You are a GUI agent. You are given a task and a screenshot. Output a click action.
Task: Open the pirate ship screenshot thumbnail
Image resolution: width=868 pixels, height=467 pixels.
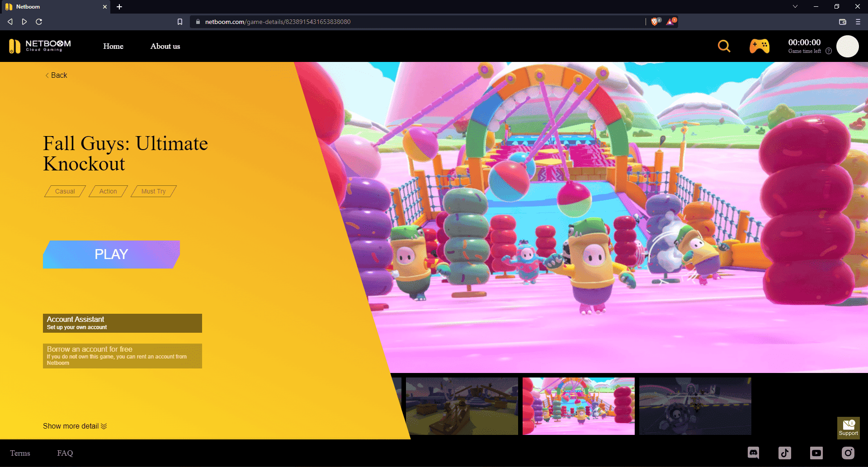(x=462, y=406)
